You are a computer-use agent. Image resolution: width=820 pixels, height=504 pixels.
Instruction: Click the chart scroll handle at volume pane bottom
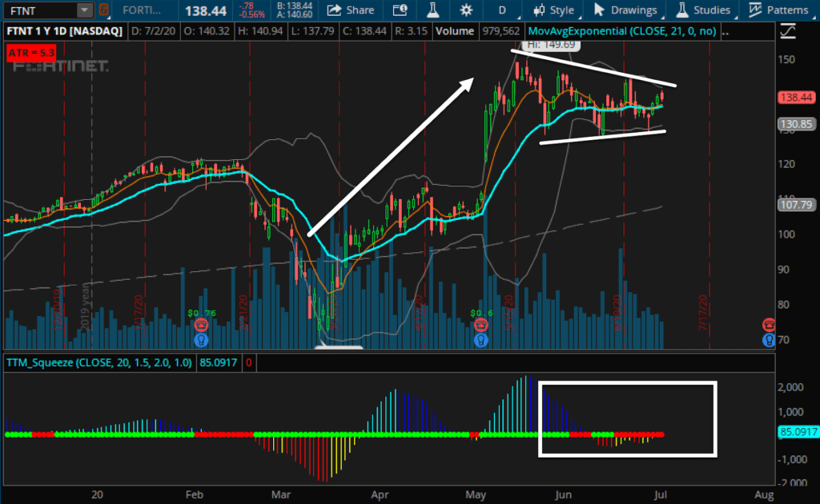(339, 346)
